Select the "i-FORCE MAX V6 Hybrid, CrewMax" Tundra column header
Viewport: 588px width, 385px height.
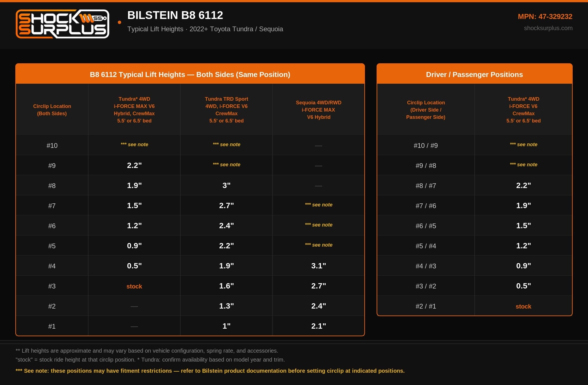[134, 110]
